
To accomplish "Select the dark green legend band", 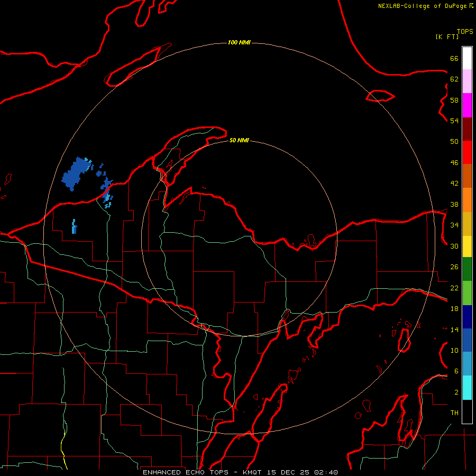I will click(x=467, y=269).
